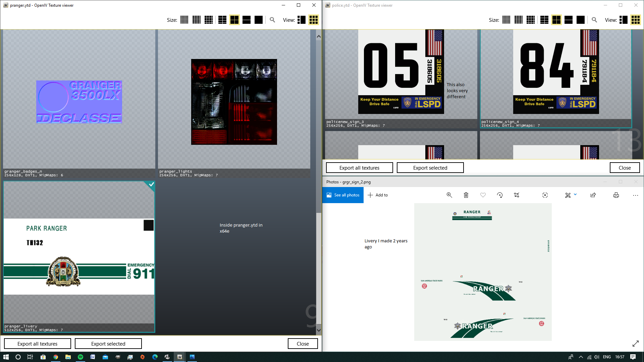Switch pranger.ytd viewer to list view
Screen dimensions: 644x362
301,20
